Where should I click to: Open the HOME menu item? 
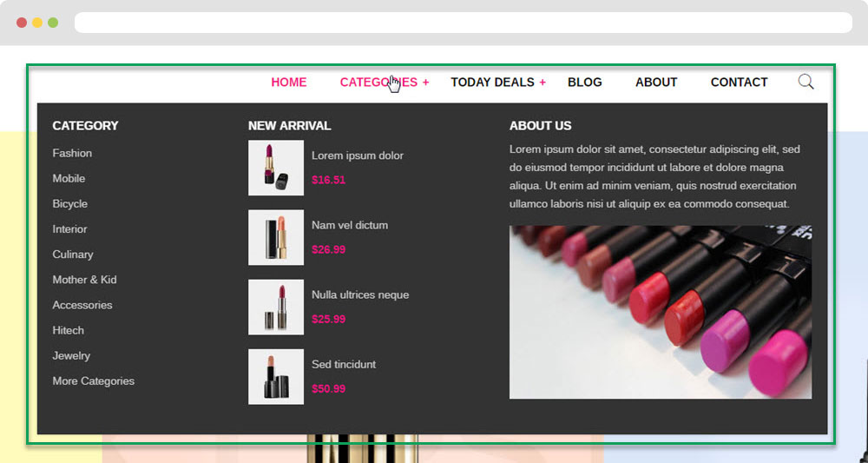pos(288,82)
